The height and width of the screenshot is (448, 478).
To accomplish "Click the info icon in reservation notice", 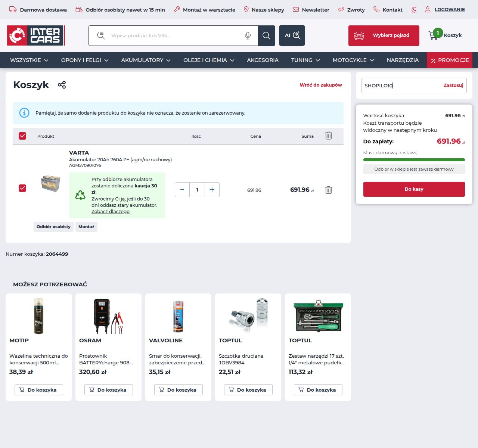I will tap(24, 113).
